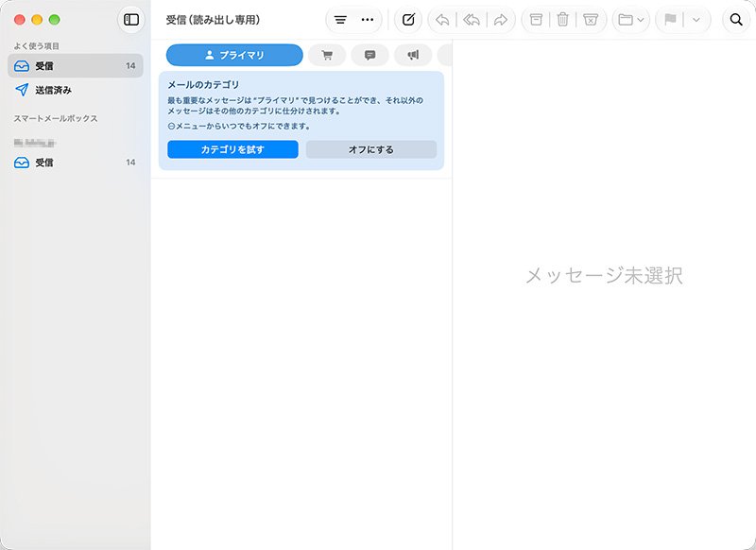This screenshot has width=756, height=550.
Task: Close the Mail window with red button
Action: [19, 20]
